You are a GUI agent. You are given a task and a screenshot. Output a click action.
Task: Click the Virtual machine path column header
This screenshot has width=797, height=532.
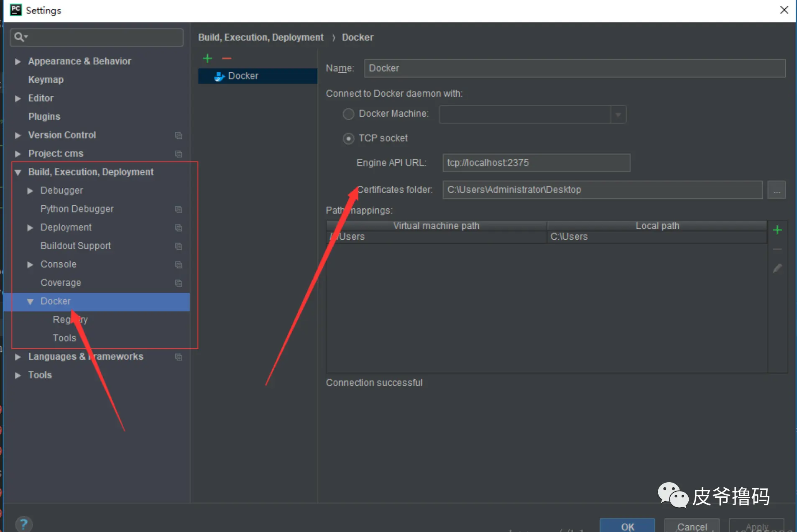(x=437, y=226)
